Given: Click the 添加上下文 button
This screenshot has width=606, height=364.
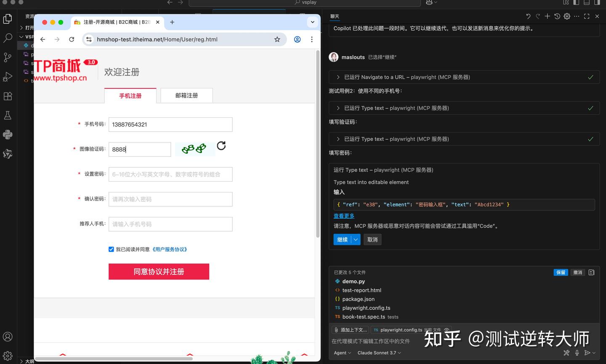Looking at the screenshot, I should (350, 330).
